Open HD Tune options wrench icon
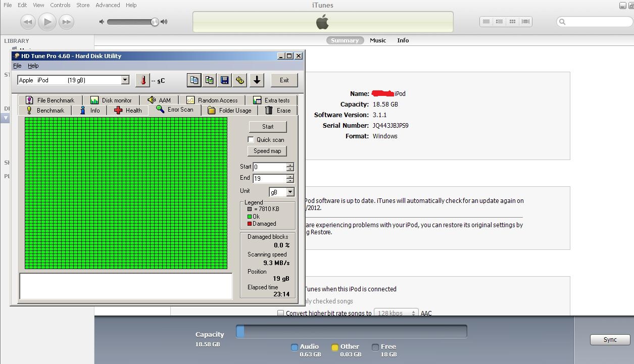The height and width of the screenshot is (364, 634). [240, 80]
